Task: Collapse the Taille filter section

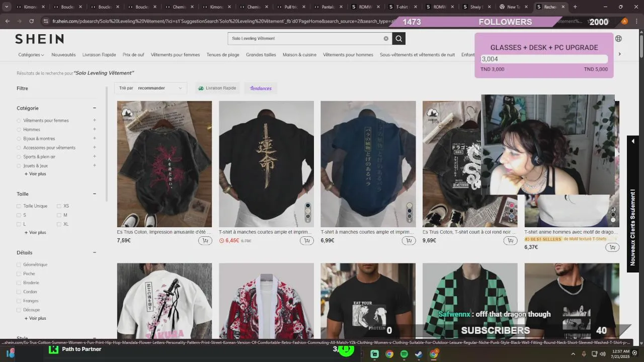Action: pyautogui.click(x=94, y=194)
